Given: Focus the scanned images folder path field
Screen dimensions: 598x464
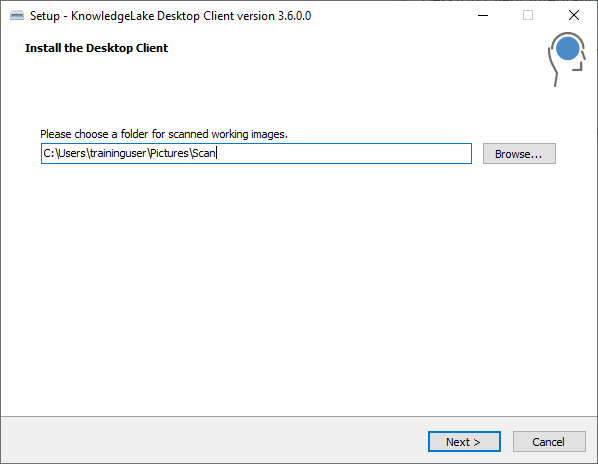Looking at the screenshot, I should (x=256, y=154).
